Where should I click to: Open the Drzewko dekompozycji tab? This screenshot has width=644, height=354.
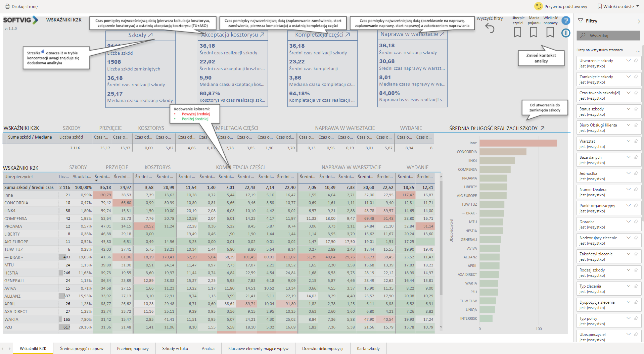click(x=322, y=349)
